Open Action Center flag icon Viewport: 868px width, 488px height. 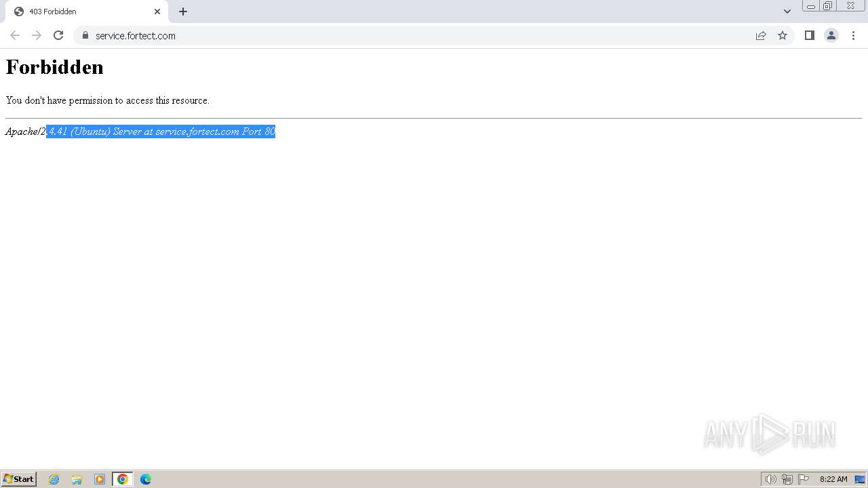tap(804, 479)
